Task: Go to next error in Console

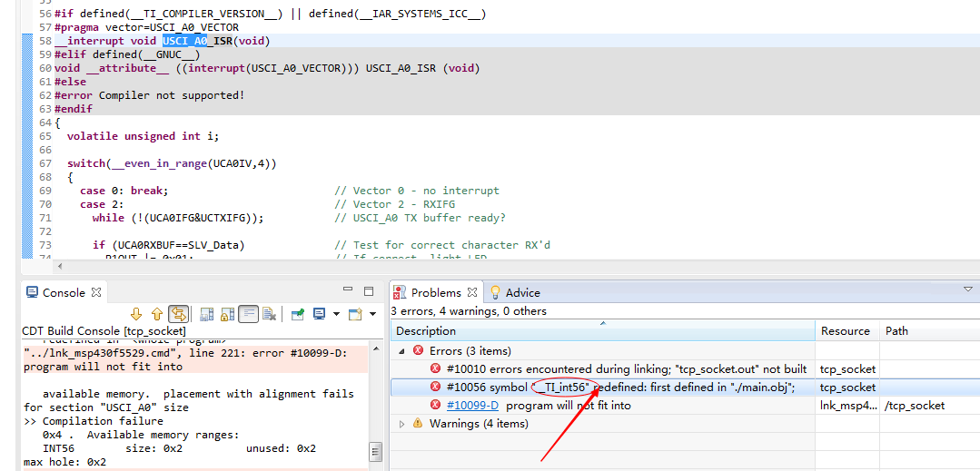Action: (x=135, y=313)
